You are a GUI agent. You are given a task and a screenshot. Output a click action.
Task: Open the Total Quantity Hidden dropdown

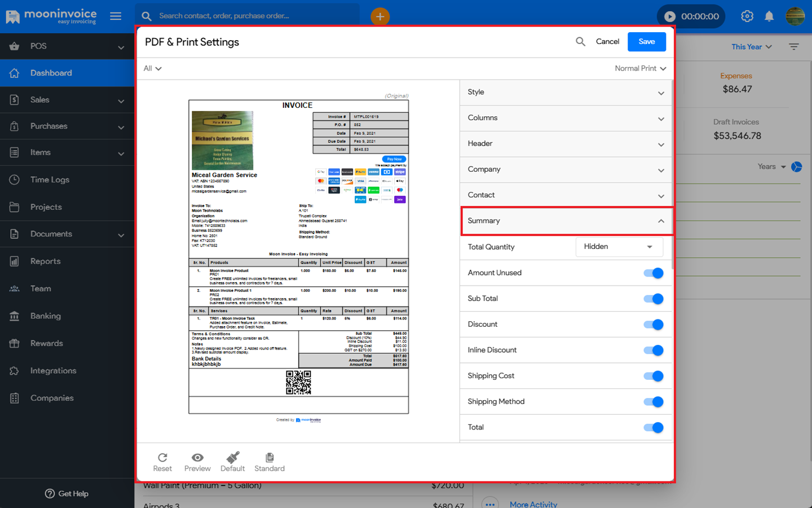tap(619, 247)
